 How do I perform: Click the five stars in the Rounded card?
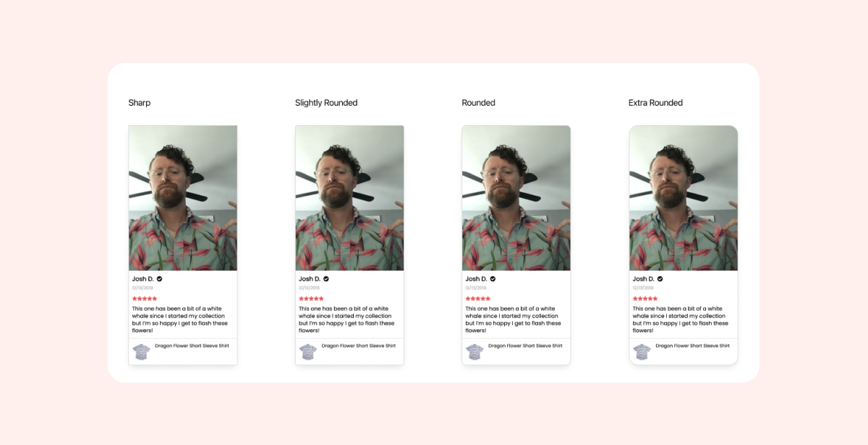click(477, 298)
